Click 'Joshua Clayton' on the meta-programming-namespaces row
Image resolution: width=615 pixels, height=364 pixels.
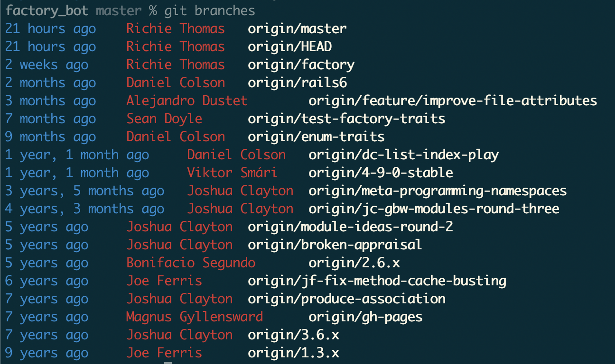coord(240,191)
